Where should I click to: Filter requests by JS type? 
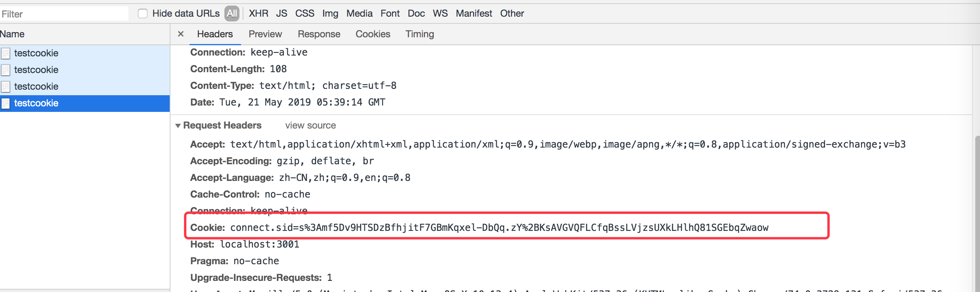point(281,13)
